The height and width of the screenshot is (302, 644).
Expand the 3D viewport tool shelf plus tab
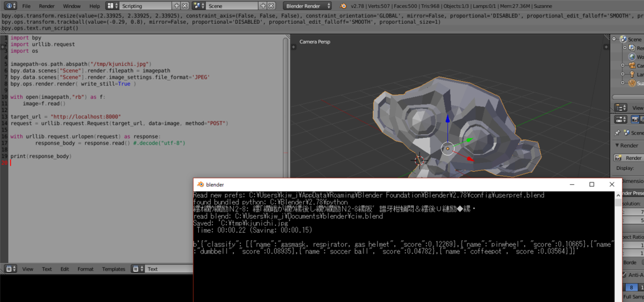tap(294, 47)
